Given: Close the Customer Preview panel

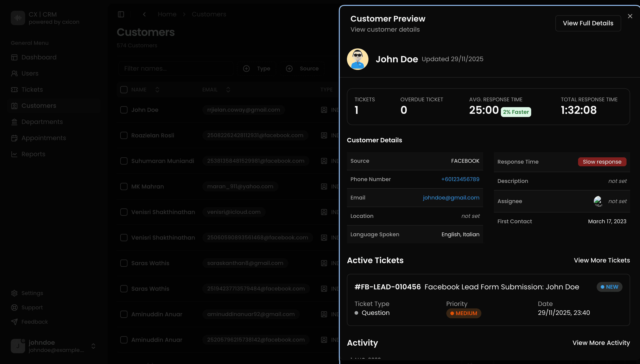Looking at the screenshot, I should tap(630, 16).
